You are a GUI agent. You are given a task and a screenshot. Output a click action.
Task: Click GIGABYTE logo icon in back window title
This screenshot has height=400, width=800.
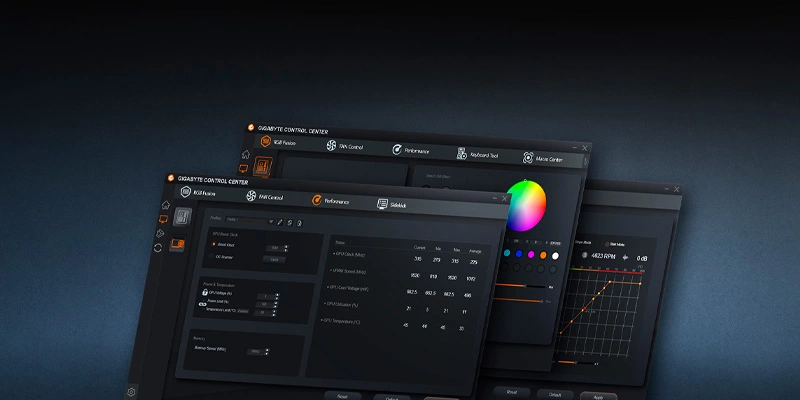tap(251, 127)
